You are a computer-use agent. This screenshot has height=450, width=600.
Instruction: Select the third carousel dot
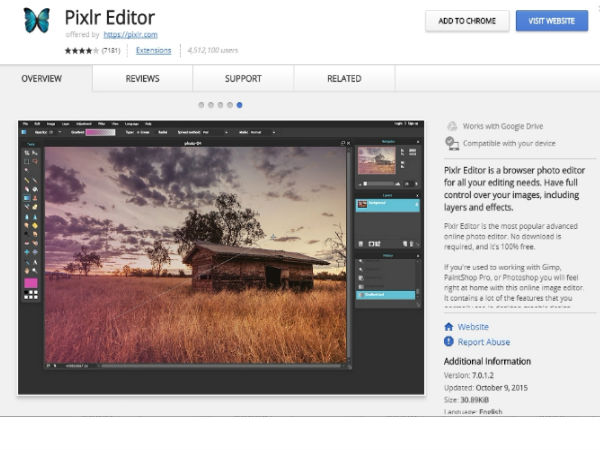point(220,105)
